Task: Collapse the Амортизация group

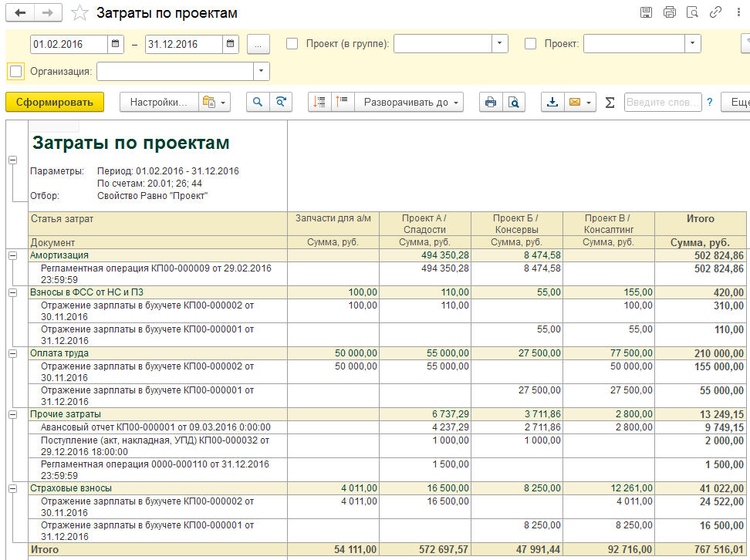Action: coord(13,256)
